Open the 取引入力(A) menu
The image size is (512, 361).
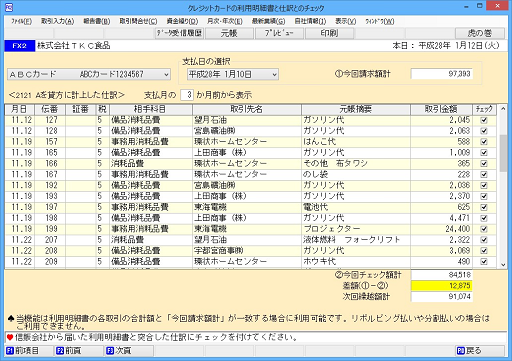point(57,21)
